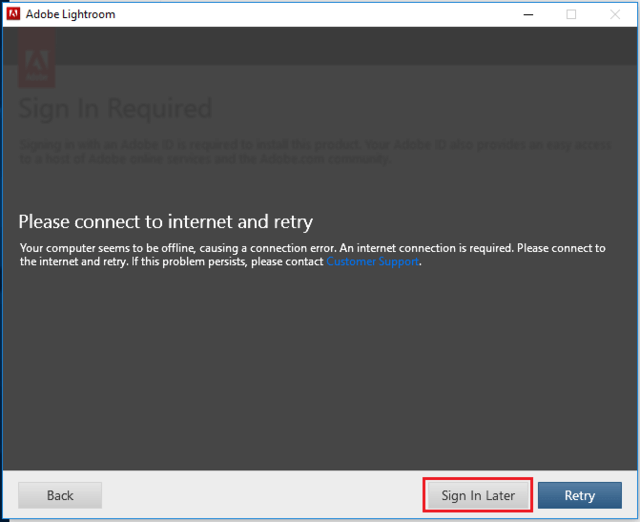The width and height of the screenshot is (640, 522).
Task: Open the Customer Support link
Action: tap(373, 262)
